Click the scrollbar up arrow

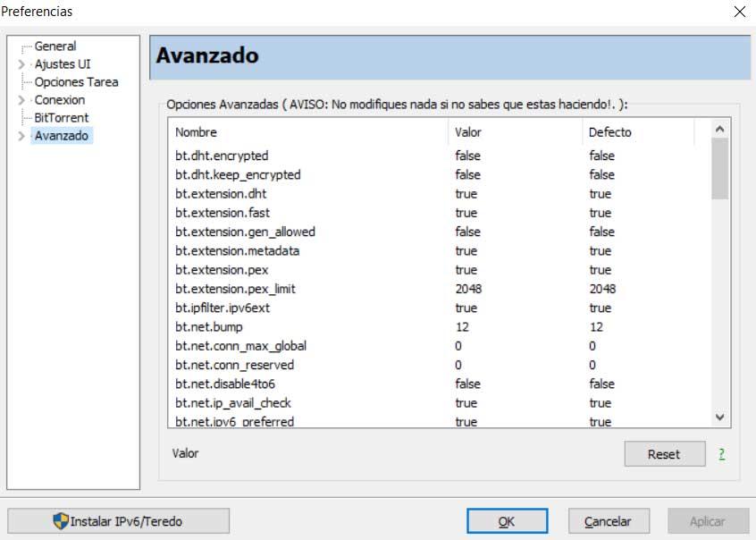pyautogui.click(x=720, y=129)
